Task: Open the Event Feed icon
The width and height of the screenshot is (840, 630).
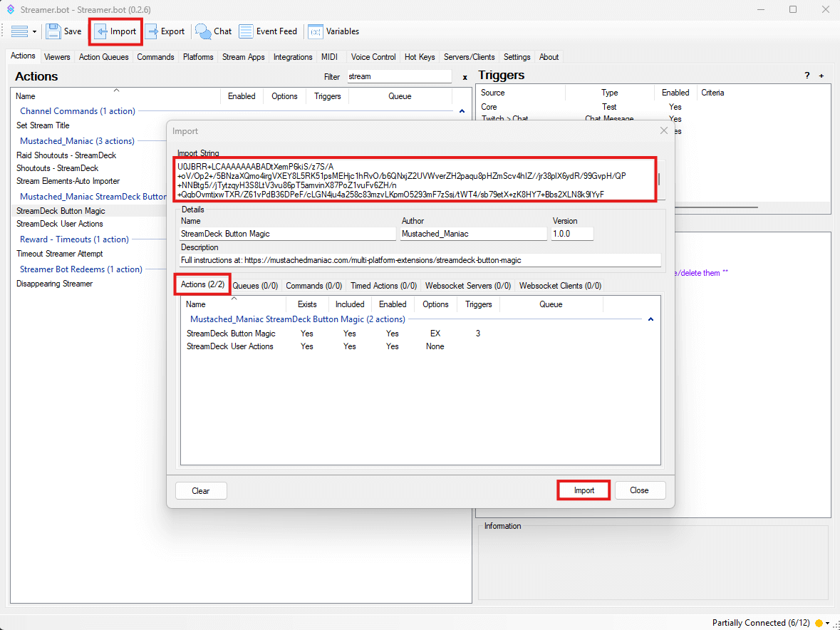Action: pyautogui.click(x=246, y=31)
